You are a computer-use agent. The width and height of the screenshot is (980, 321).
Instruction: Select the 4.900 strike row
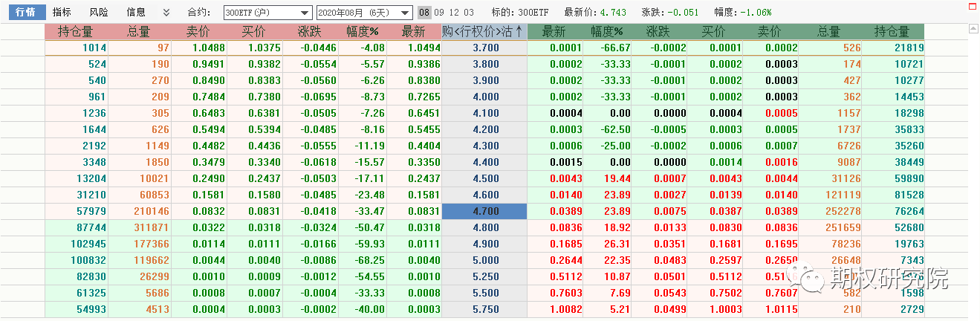[486, 244]
